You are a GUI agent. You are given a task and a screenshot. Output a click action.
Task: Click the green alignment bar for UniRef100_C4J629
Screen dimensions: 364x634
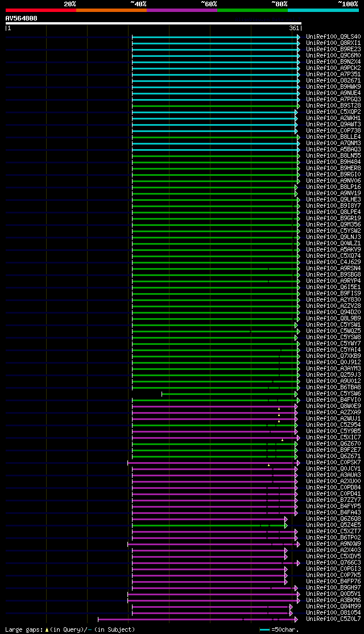[x=216, y=262]
